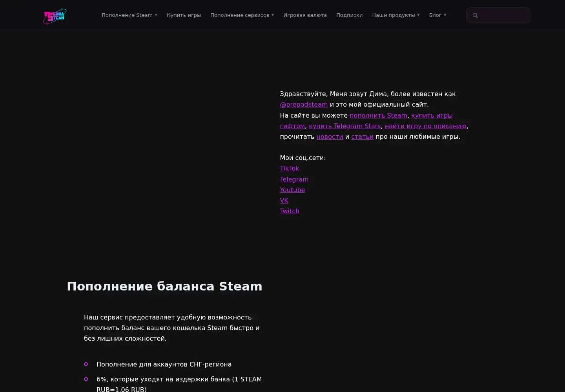Click the Мои соц.сети: label
Image resolution: width=565 pixels, height=392 pixels.
click(303, 158)
